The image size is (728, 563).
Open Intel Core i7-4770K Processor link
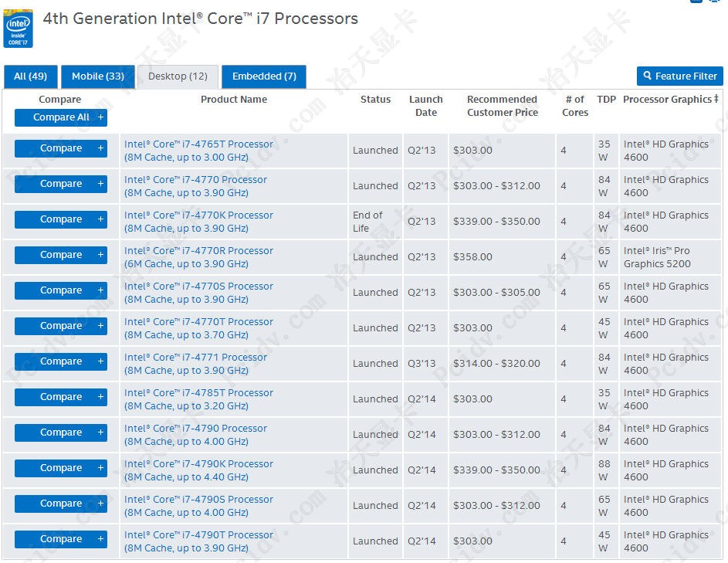(x=198, y=222)
